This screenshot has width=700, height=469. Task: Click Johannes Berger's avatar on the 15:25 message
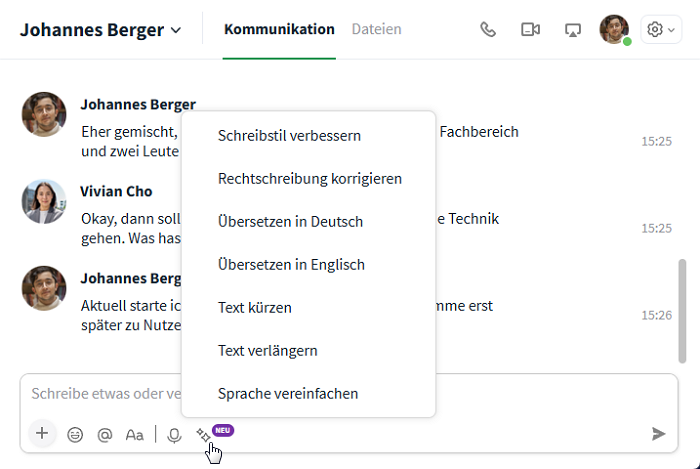[44, 114]
